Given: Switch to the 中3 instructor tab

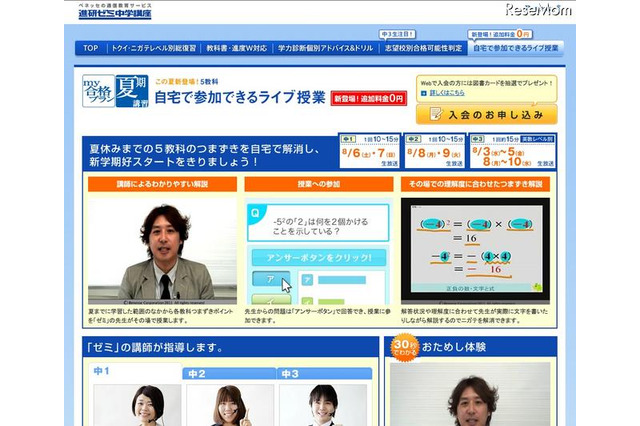Looking at the screenshot, I should (x=324, y=374).
